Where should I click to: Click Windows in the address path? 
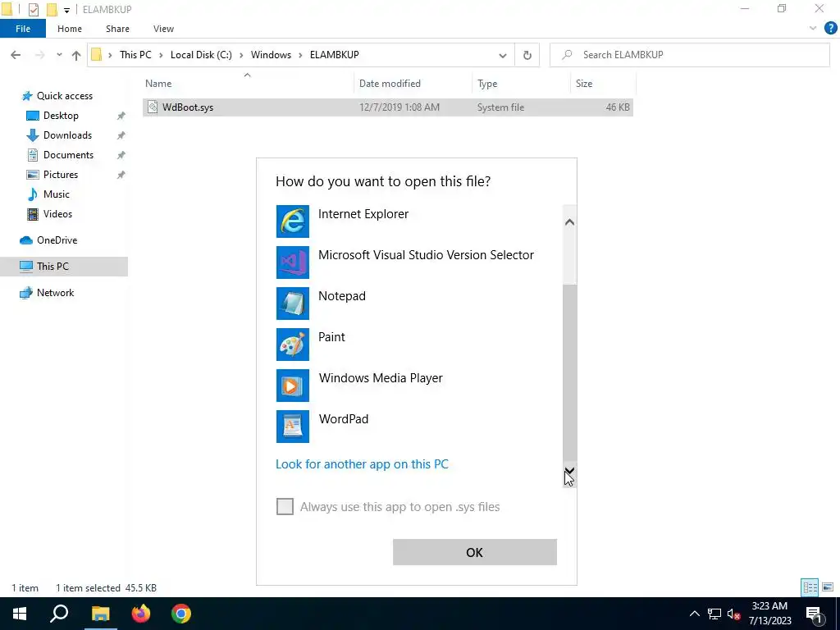271,55
